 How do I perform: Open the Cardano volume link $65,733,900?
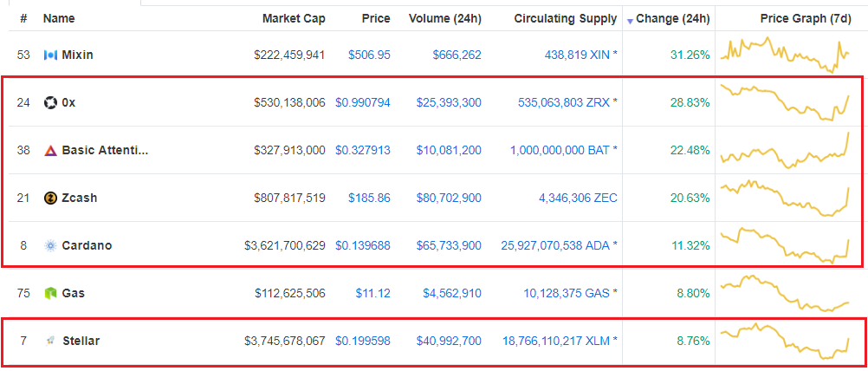tap(451, 246)
